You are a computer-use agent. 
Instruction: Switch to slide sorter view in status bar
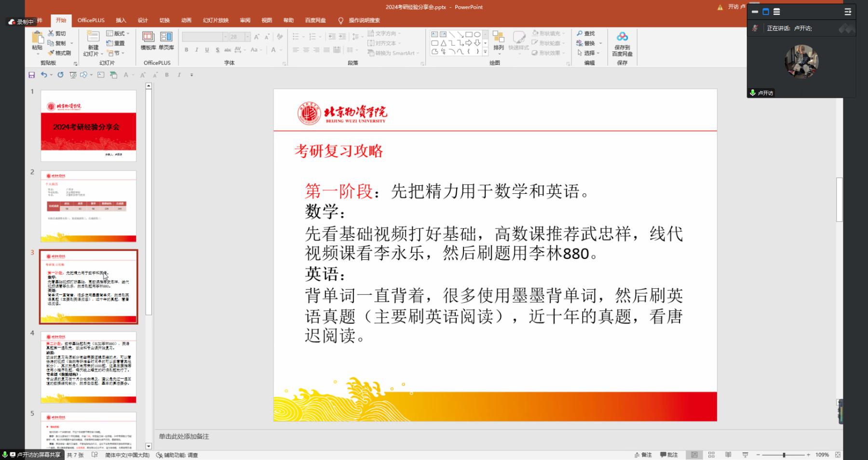pyautogui.click(x=711, y=455)
